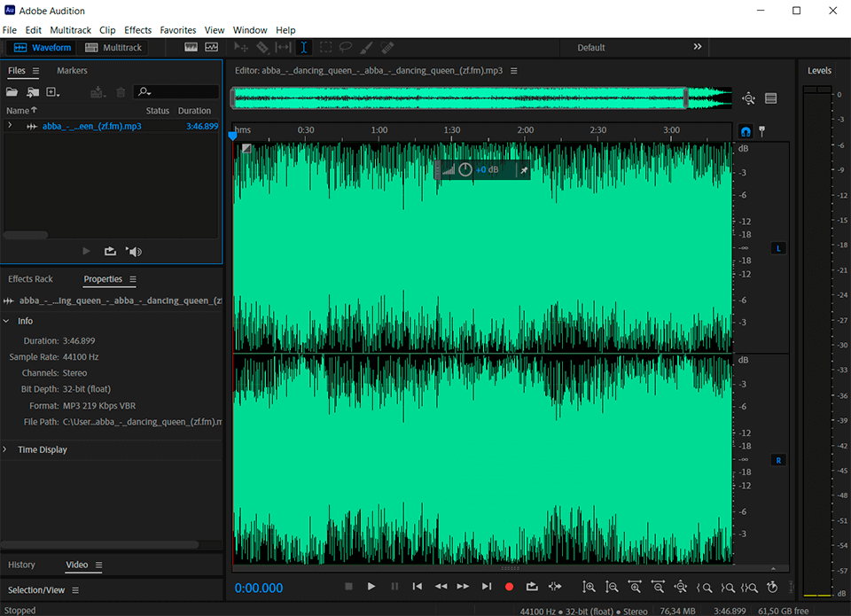
Task: Open the Effects menu
Action: pyautogui.click(x=137, y=29)
